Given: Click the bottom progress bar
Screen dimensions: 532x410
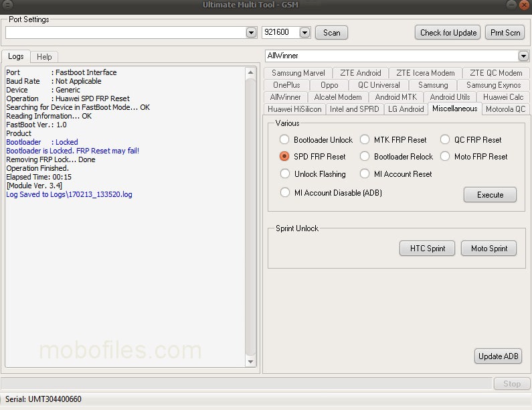Looking at the screenshot, I should coord(246,383).
